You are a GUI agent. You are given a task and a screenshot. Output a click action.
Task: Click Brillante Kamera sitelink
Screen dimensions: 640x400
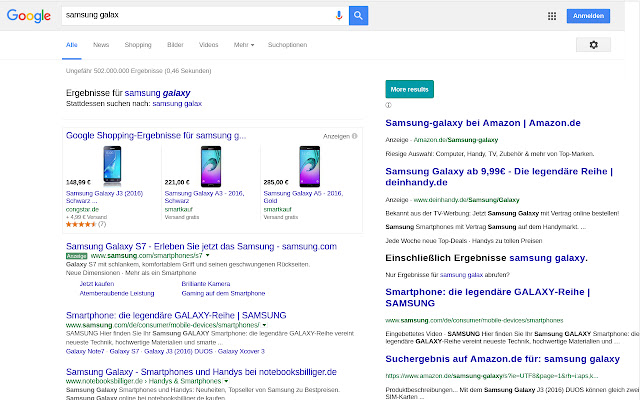[206, 284]
